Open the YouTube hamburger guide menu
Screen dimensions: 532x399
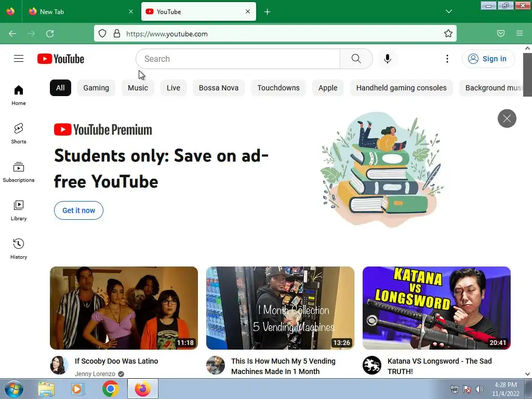coord(19,59)
